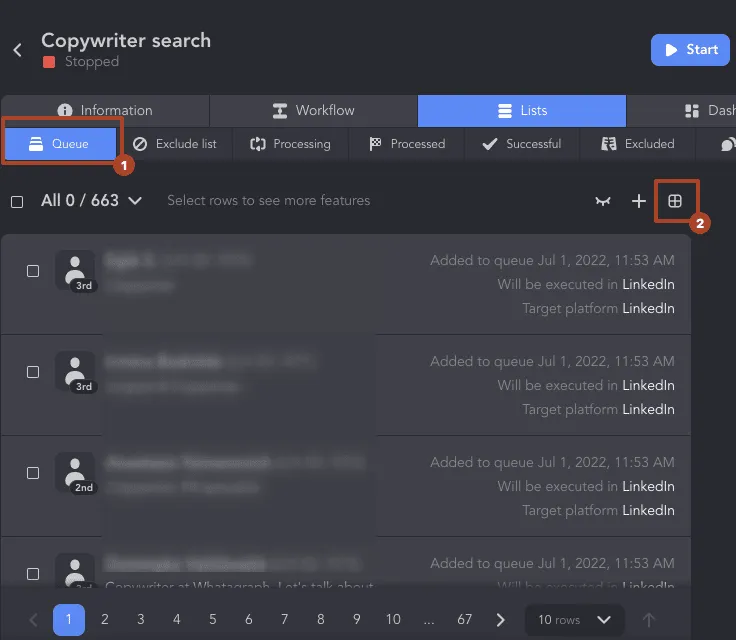Click the plus icon to add profiles
This screenshot has height=640, width=736.
(x=638, y=201)
